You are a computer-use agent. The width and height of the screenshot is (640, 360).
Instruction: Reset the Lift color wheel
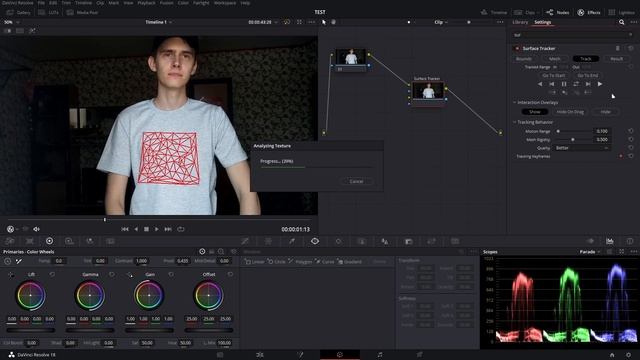coord(52,274)
